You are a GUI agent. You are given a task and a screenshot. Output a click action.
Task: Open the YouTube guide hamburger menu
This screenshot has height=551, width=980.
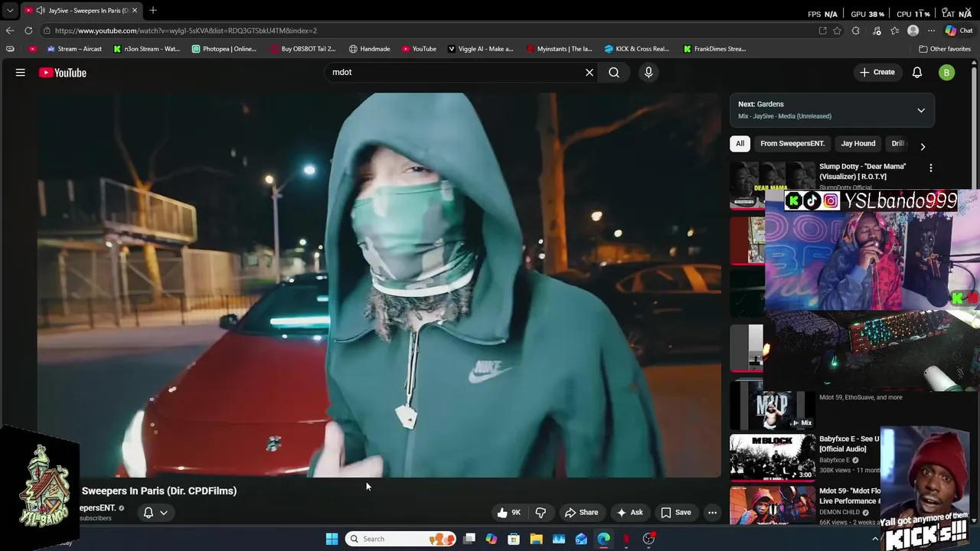21,73
